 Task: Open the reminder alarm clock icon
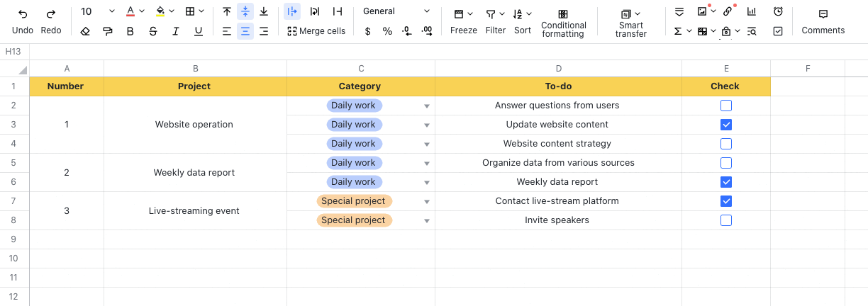click(x=778, y=11)
